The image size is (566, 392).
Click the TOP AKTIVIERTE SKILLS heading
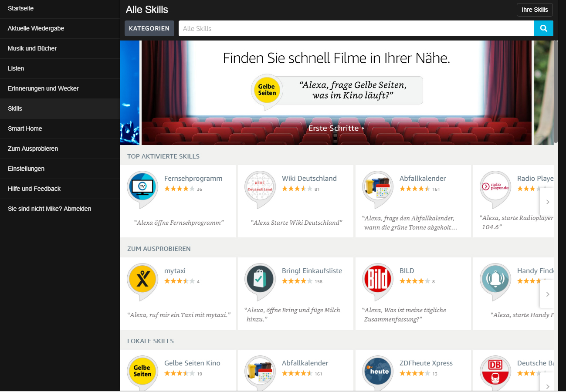tap(163, 156)
